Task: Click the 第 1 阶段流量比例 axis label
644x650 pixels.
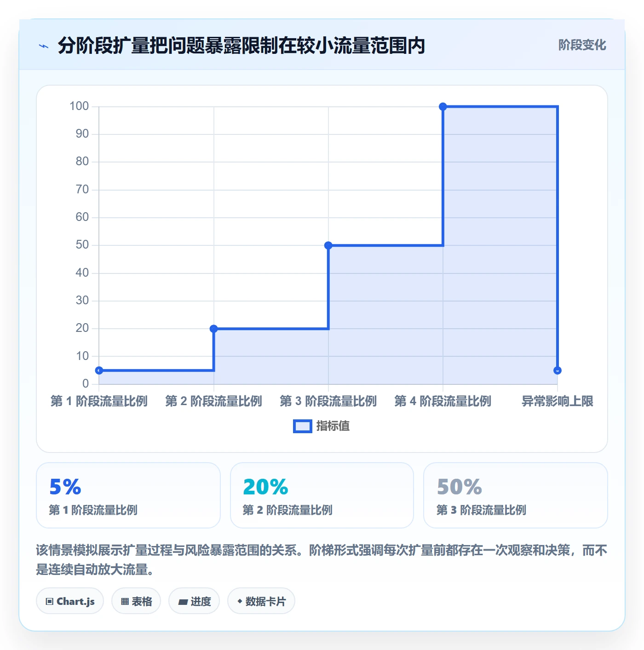Action: pos(99,401)
